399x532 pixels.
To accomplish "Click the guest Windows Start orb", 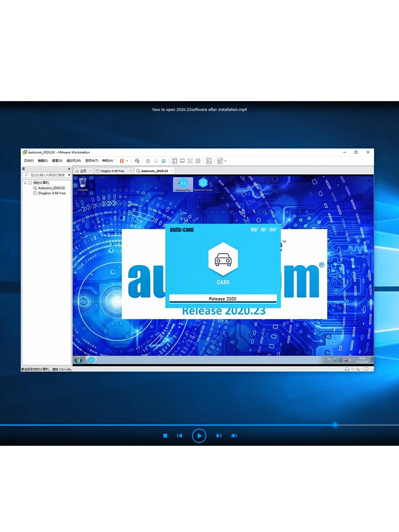I will click(x=78, y=360).
